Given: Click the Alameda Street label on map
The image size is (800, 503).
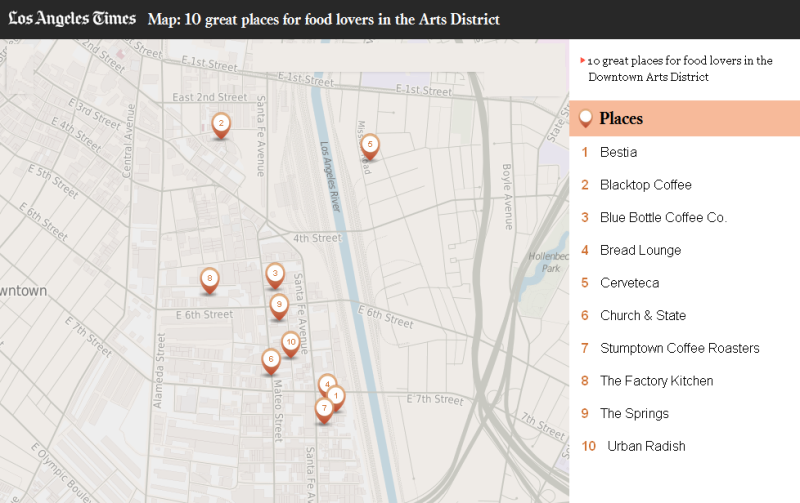Looking at the screenshot, I should click(160, 370).
